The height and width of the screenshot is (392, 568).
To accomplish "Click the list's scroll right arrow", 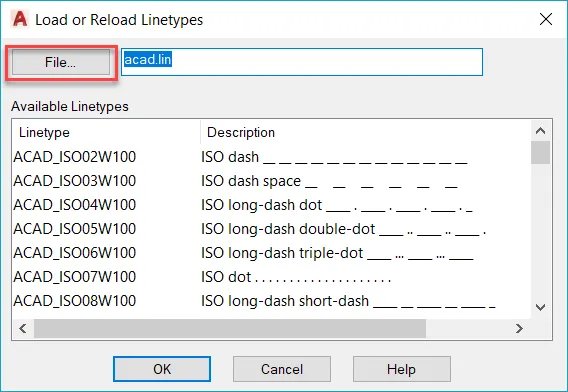I will tap(519, 329).
